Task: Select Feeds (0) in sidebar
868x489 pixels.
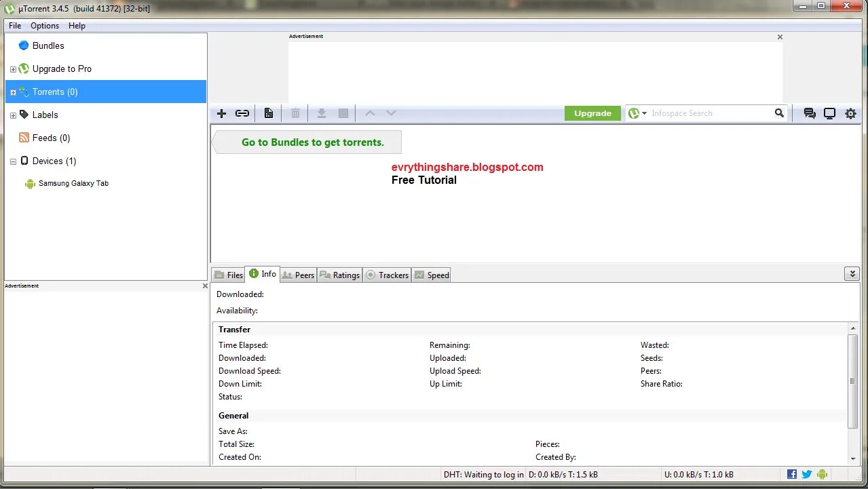Action: (51, 138)
